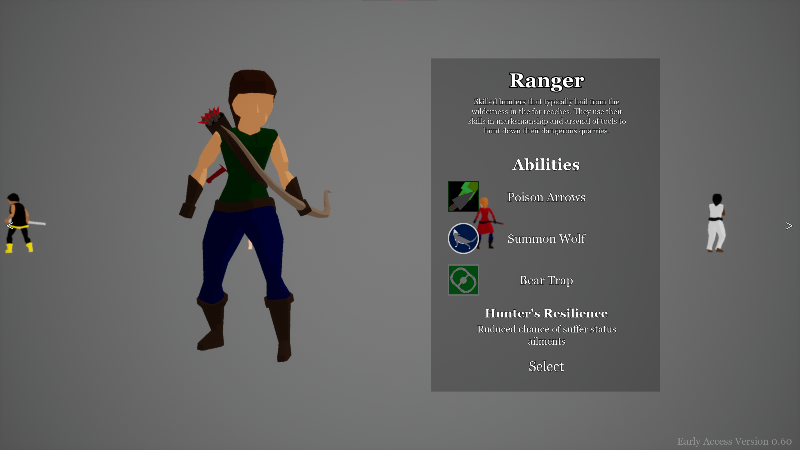Choose the white-robed fighter on the right

pos(715,223)
